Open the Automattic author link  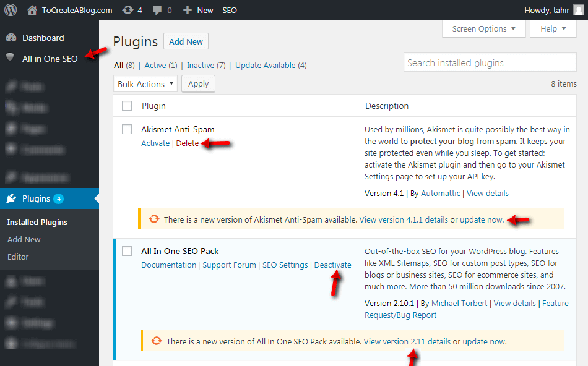click(440, 194)
